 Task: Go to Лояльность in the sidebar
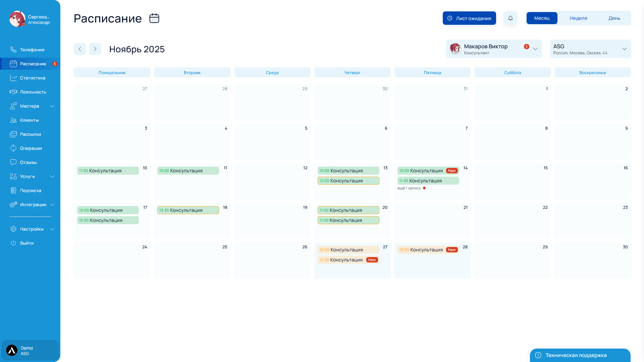click(33, 92)
